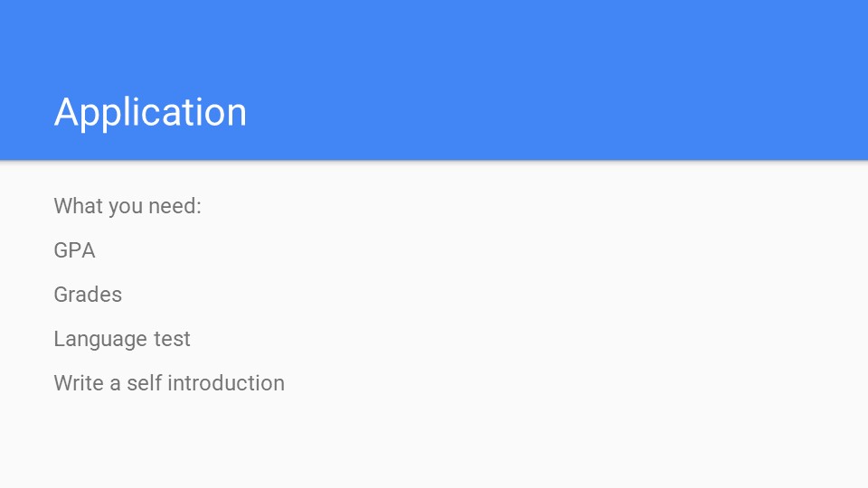Click the "Language test" line
The height and width of the screenshot is (488, 868).
coord(122,339)
